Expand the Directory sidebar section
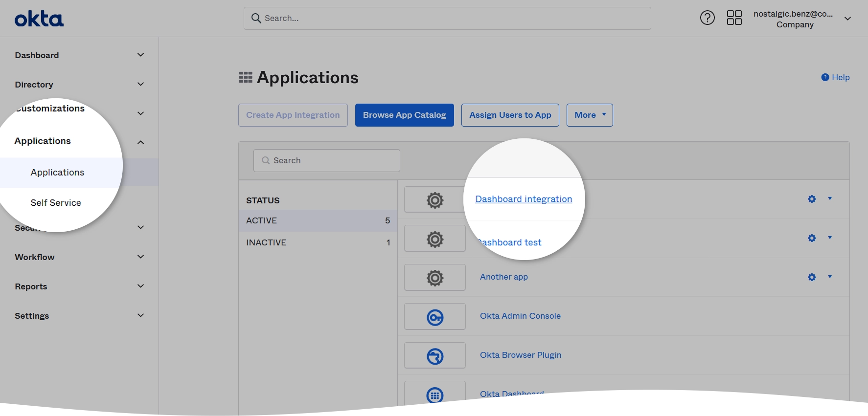Viewport: 868px width, 416px height. (140, 84)
